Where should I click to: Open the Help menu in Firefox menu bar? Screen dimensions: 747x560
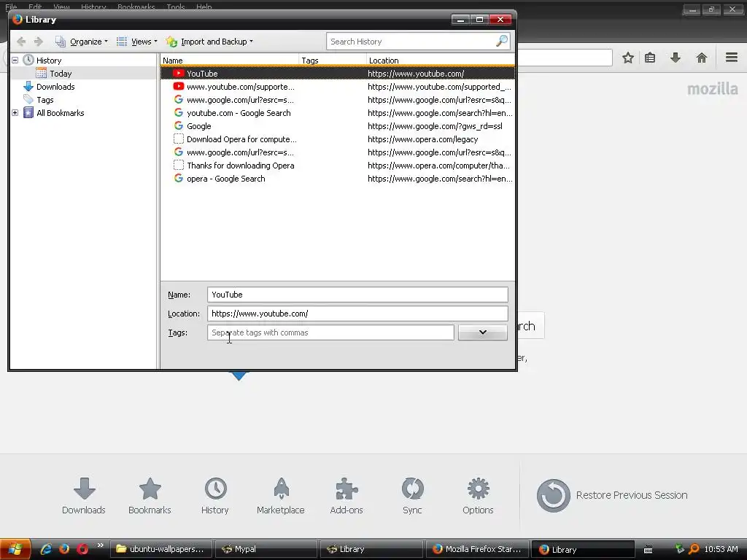(x=204, y=7)
